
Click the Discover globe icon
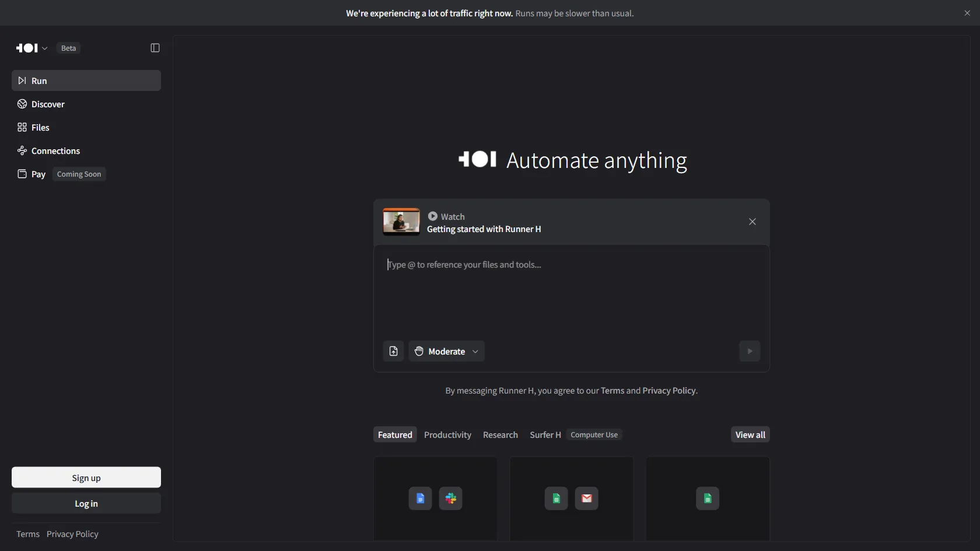click(x=22, y=104)
